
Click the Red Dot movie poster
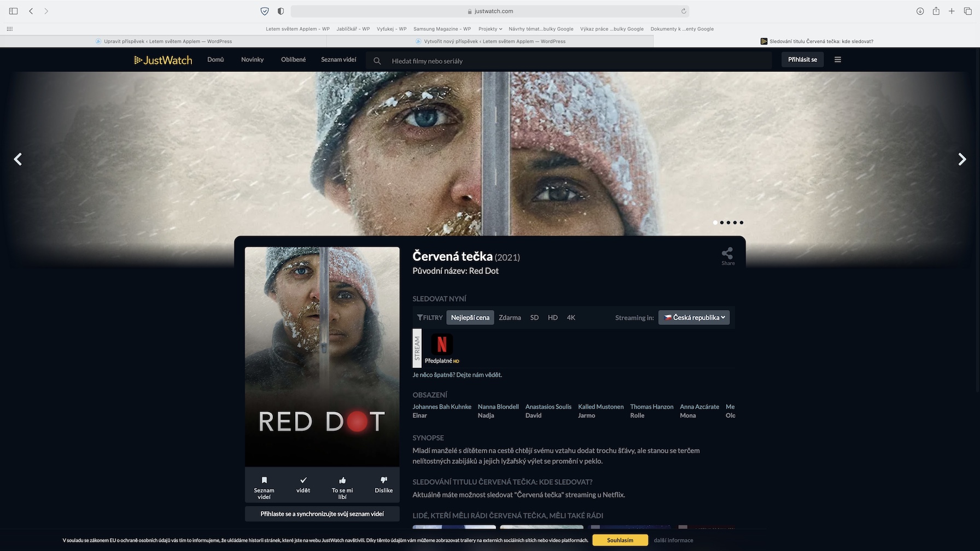(x=322, y=356)
